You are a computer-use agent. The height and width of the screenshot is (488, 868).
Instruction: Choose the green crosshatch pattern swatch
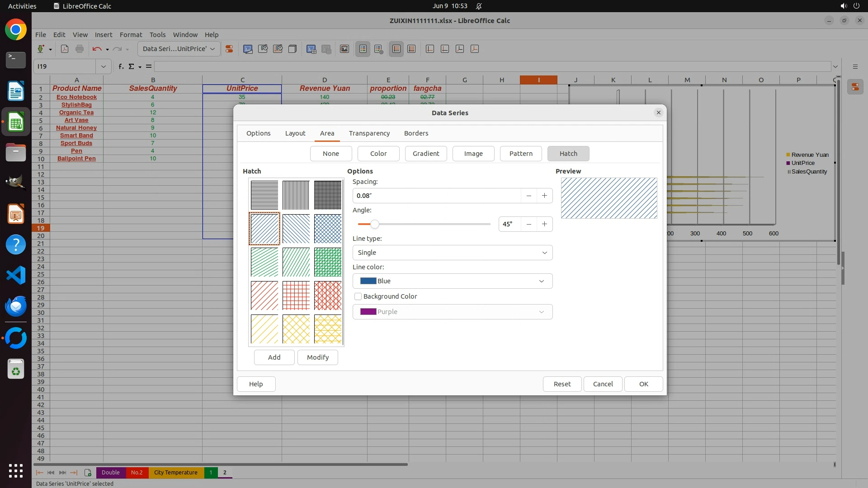click(x=328, y=262)
